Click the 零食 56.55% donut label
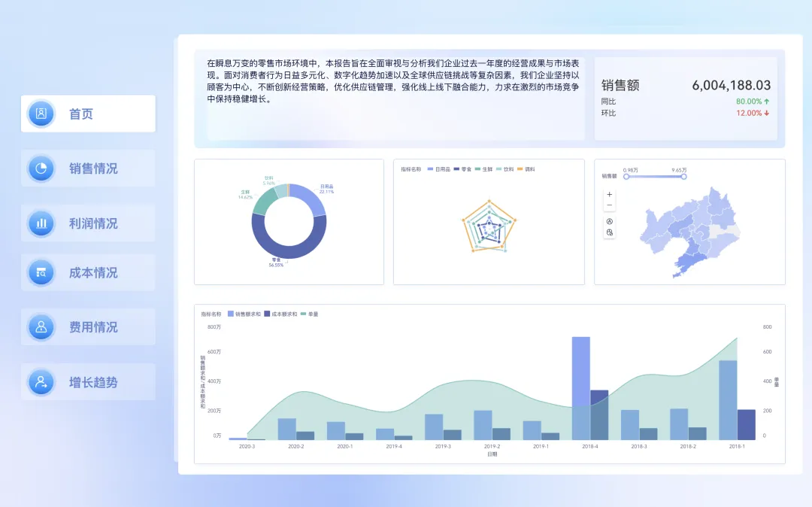 point(276,263)
